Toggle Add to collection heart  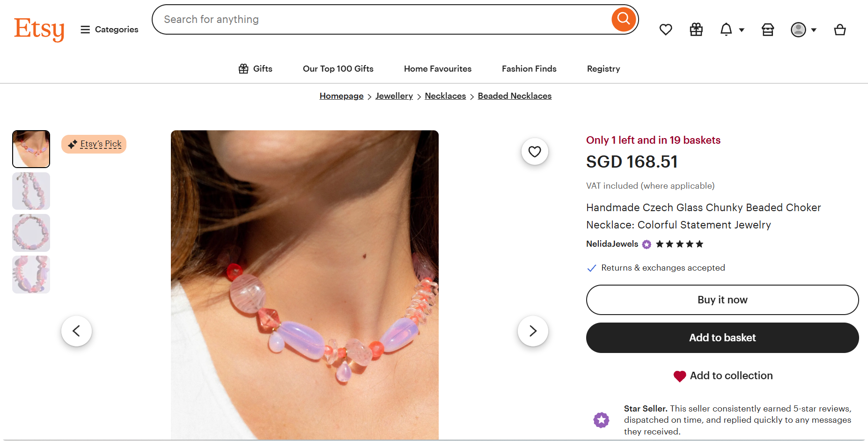coord(680,376)
